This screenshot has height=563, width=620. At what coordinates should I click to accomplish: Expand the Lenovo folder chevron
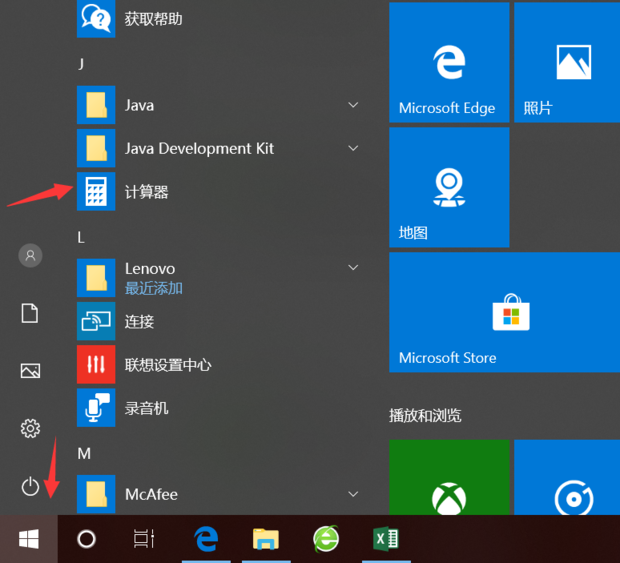click(353, 268)
